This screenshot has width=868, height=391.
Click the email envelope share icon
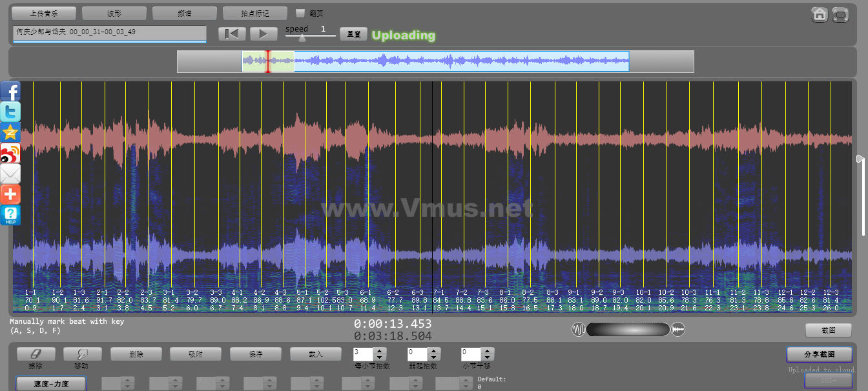(10, 174)
